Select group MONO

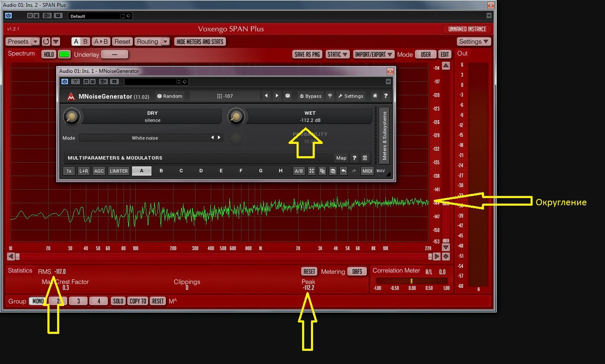click(38, 301)
